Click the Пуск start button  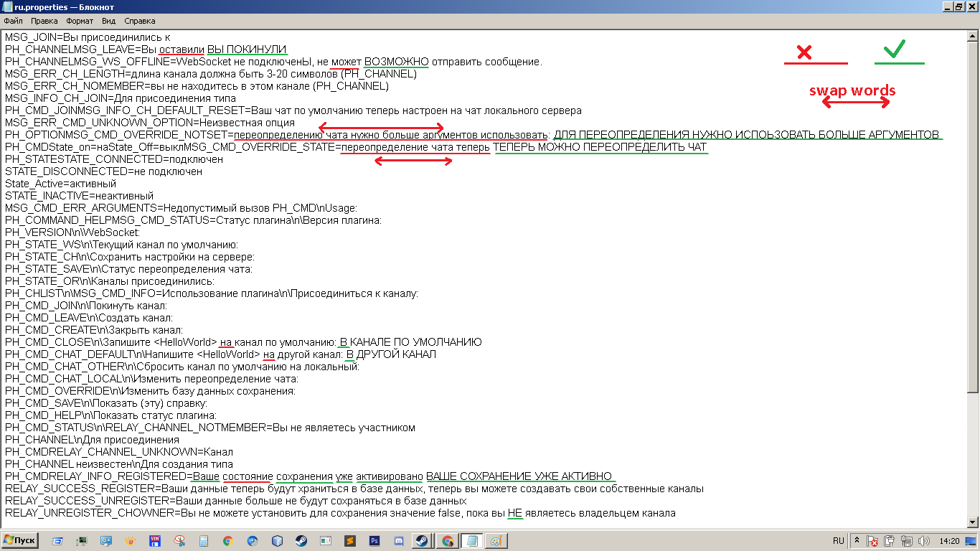pyautogui.click(x=20, y=540)
